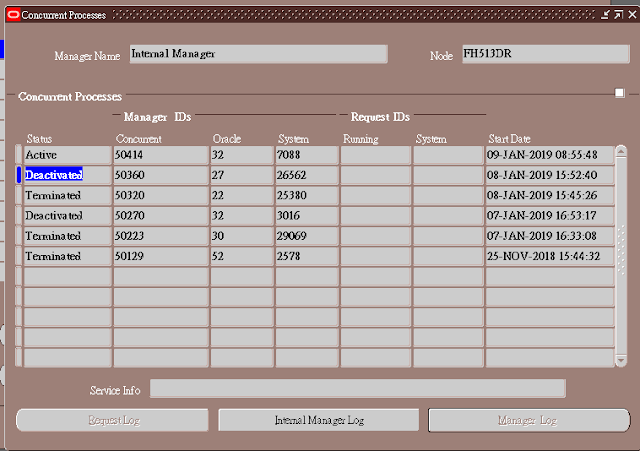Click system ID 2578
The width and height of the screenshot is (640, 451).
tap(307, 256)
